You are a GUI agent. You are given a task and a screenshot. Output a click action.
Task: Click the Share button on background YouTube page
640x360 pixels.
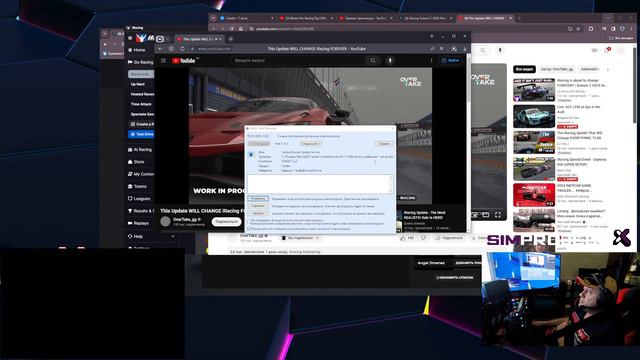click(x=449, y=238)
